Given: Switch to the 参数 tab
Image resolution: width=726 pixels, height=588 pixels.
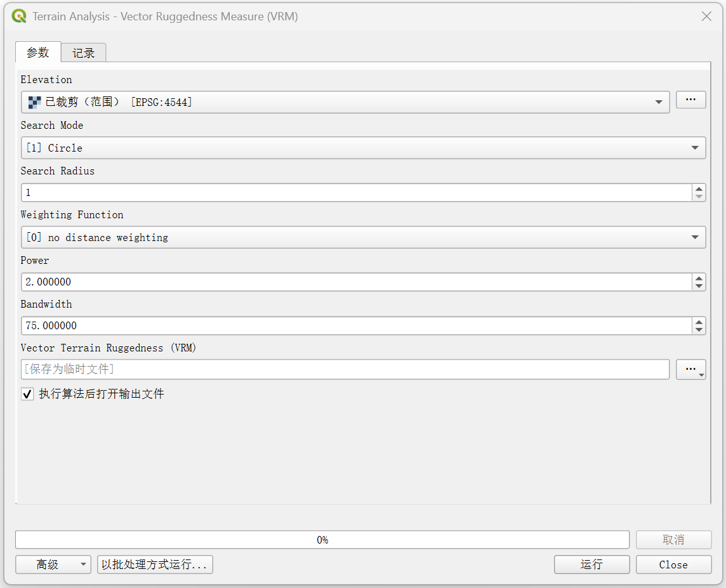Looking at the screenshot, I should [x=38, y=53].
